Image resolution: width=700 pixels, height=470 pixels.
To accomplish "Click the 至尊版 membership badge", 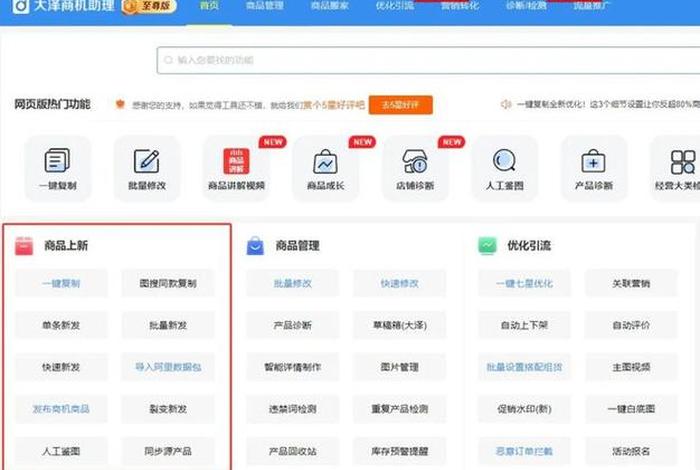I will (x=150, y=6).
